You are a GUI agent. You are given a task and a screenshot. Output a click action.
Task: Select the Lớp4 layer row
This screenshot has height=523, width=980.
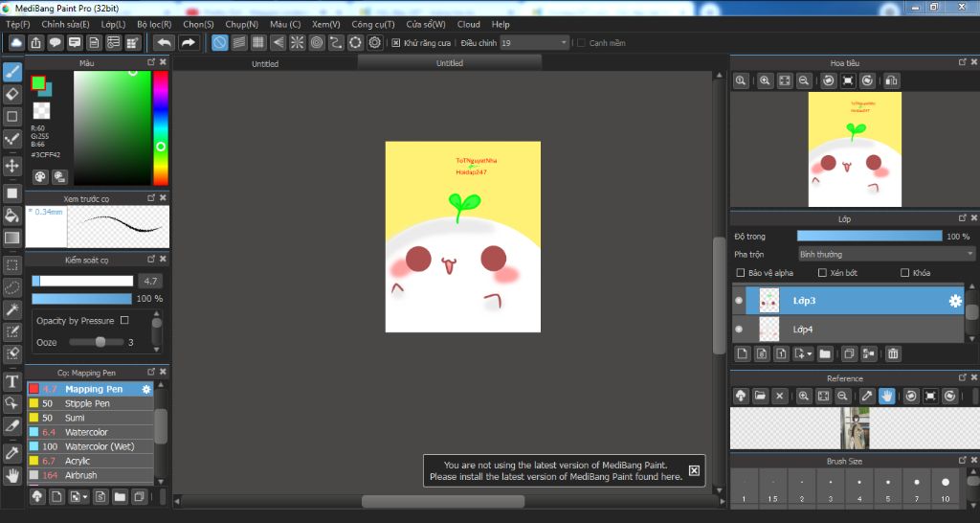coord(848,330)
